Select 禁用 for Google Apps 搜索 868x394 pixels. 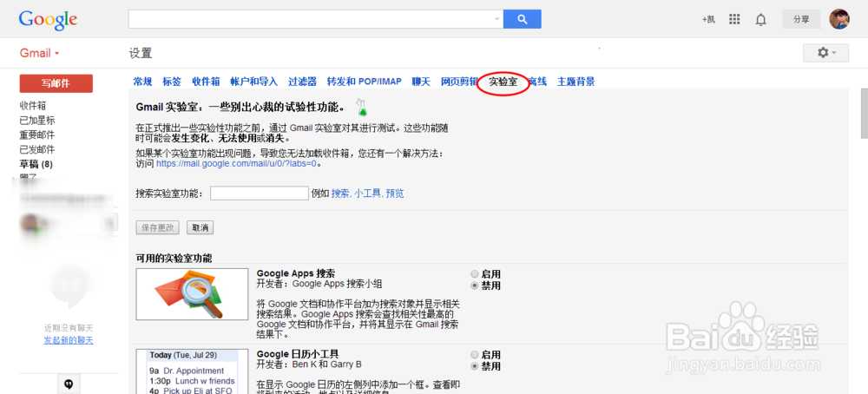pos(475,286)
